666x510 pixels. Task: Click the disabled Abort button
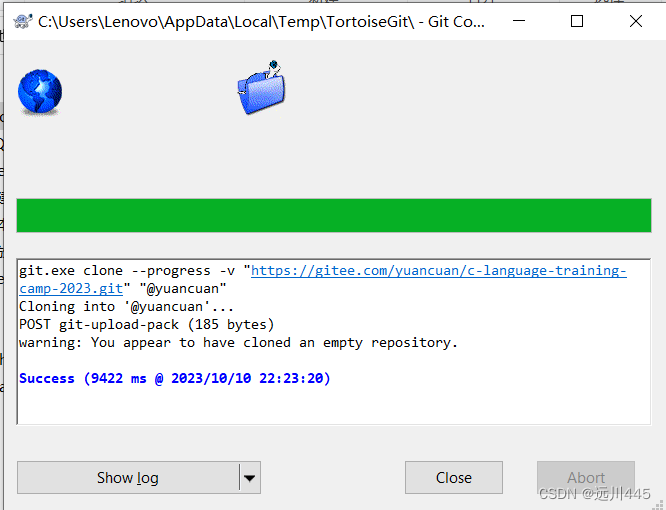(x=586, y=478)
